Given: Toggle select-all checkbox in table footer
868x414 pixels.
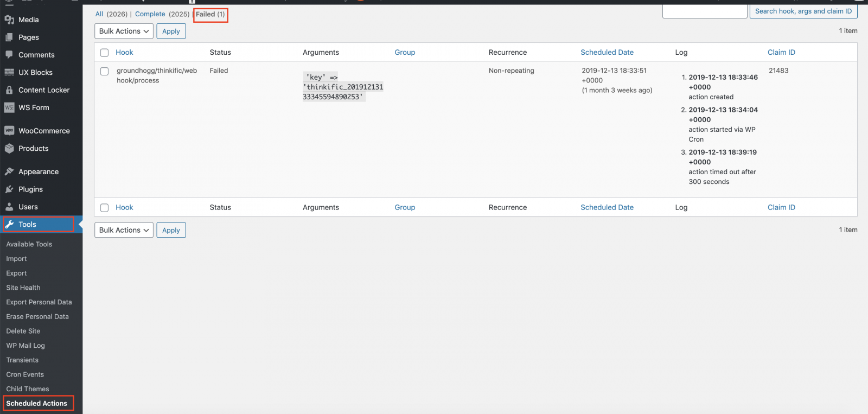Looking at the screenshot, I should [105, 208].
